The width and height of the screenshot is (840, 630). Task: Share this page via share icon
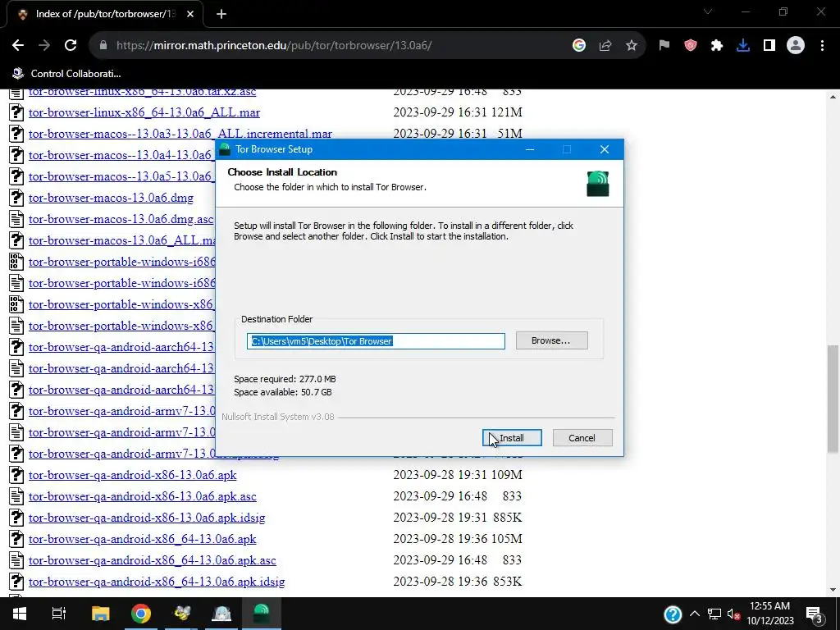(x=605, y=46)
